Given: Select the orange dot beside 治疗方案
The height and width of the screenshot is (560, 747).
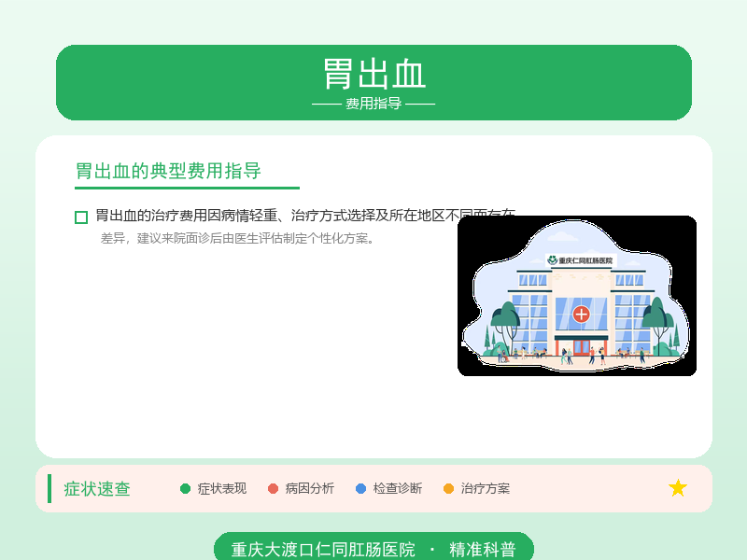Looking at the screenshot, I should click(x=448, y=488).
